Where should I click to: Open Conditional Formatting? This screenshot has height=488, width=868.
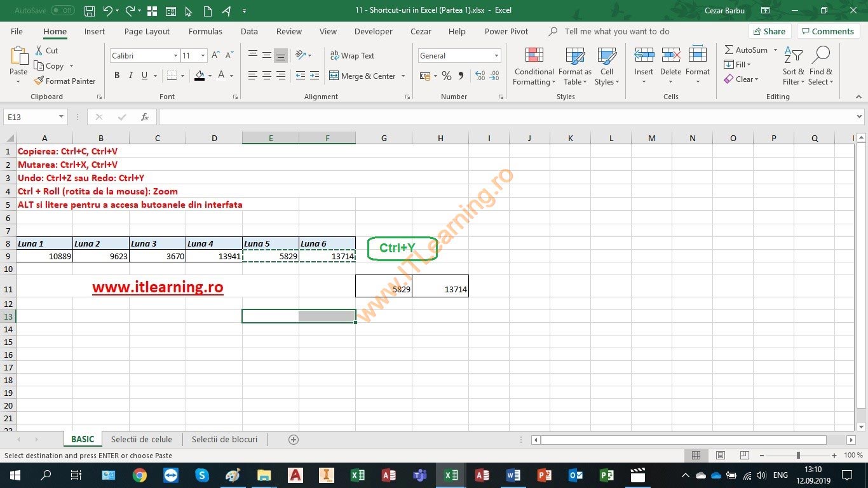coord(534,66)
